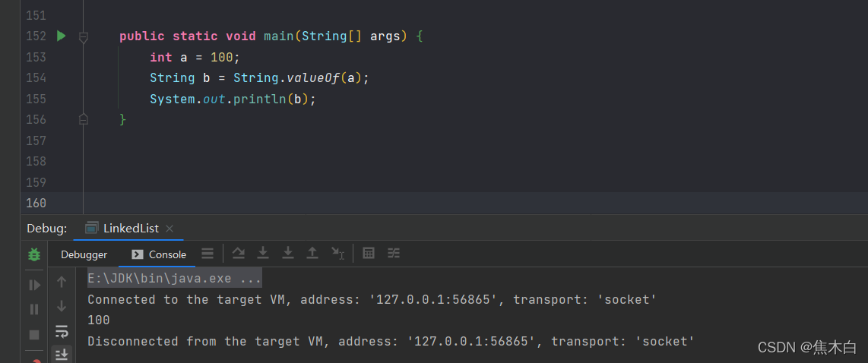The width and height of the screenshot is (868, 363).
Task: Toggle scroll to end of console
Action: [x=62, y=354]
